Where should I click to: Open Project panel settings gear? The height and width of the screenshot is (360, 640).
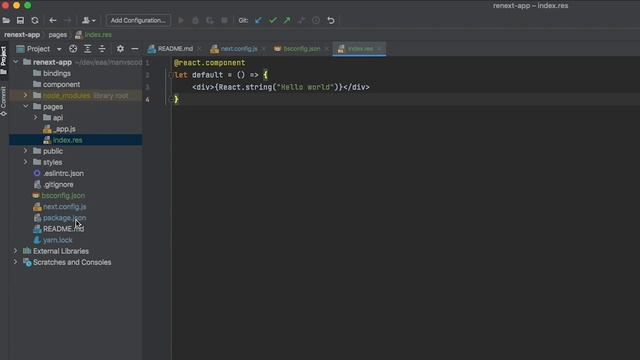coord(120,49)
